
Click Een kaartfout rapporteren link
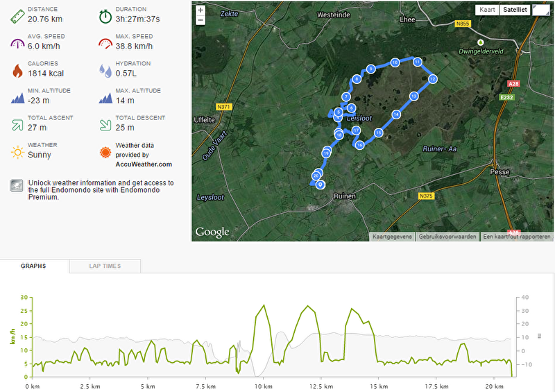516,237
